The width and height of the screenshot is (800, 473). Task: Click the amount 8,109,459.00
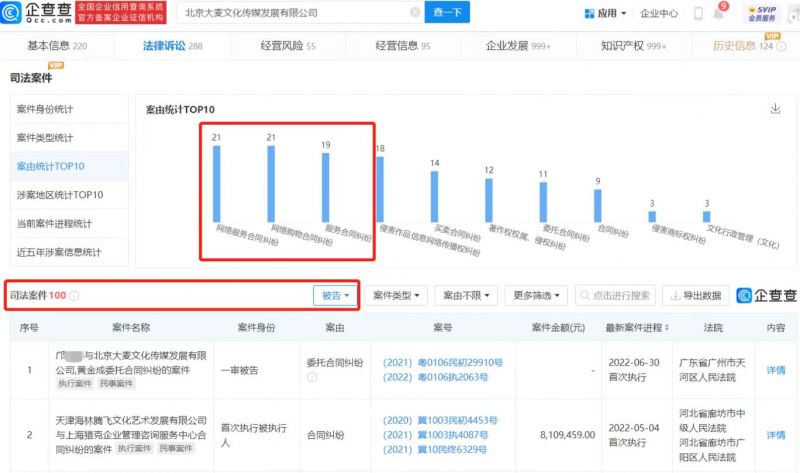coord(567,435)
